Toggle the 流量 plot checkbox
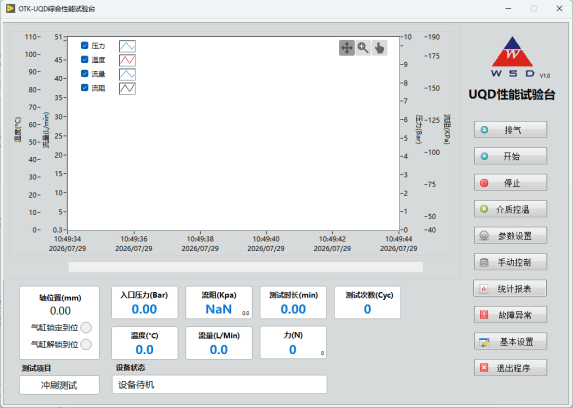Image resolution: width=573 pixels, height=408 pixels. tap(84, 73)
